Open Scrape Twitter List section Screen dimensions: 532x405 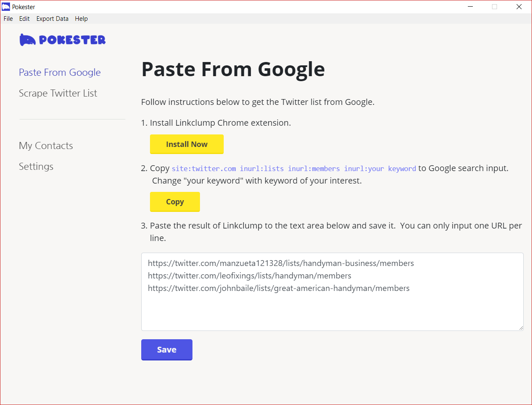coord(58,93)
